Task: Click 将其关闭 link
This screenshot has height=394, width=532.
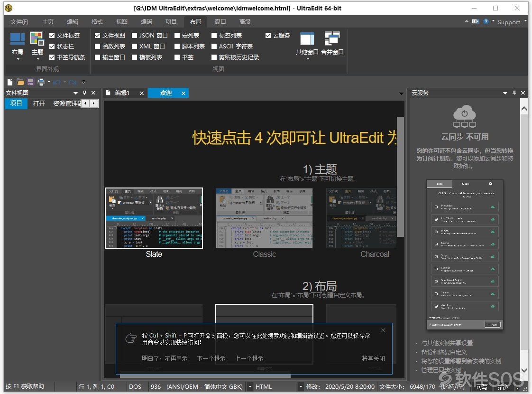Action: click(x=374, y=358)
